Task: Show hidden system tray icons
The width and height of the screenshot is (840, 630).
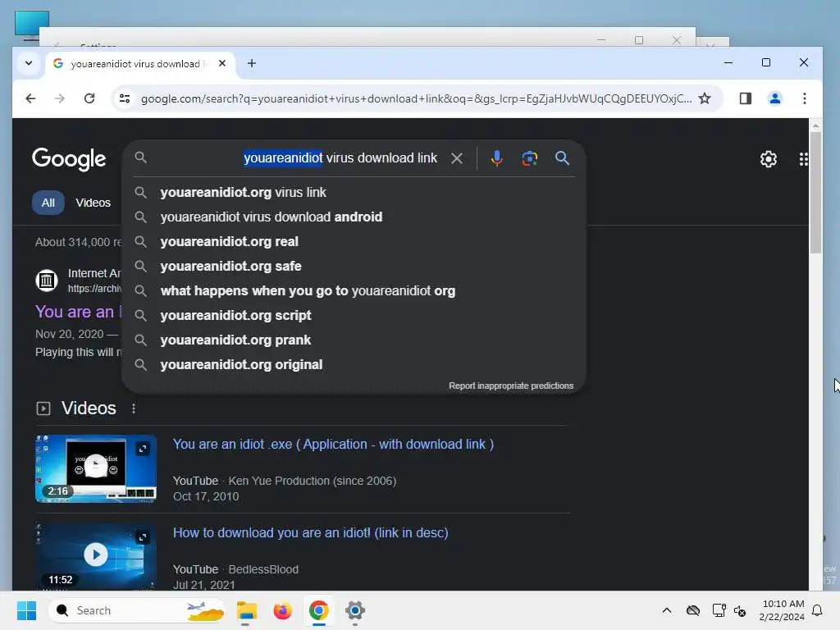Action: 666,610
